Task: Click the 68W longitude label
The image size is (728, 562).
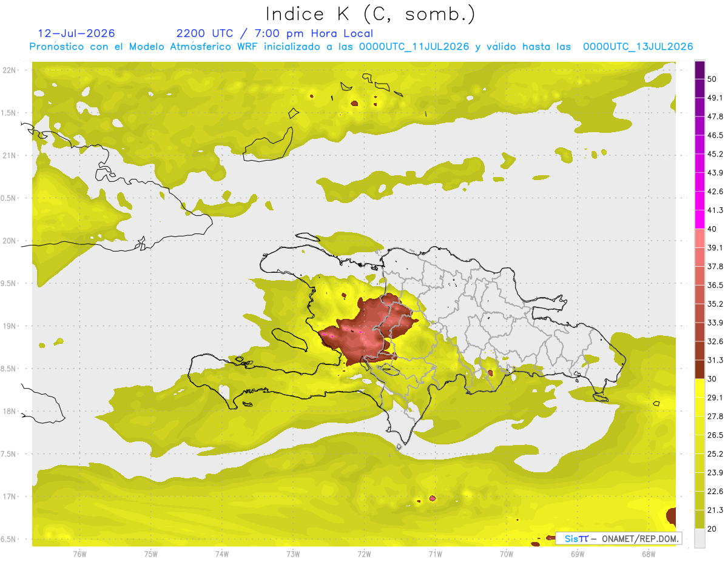Action: click(x=648, y=554)
